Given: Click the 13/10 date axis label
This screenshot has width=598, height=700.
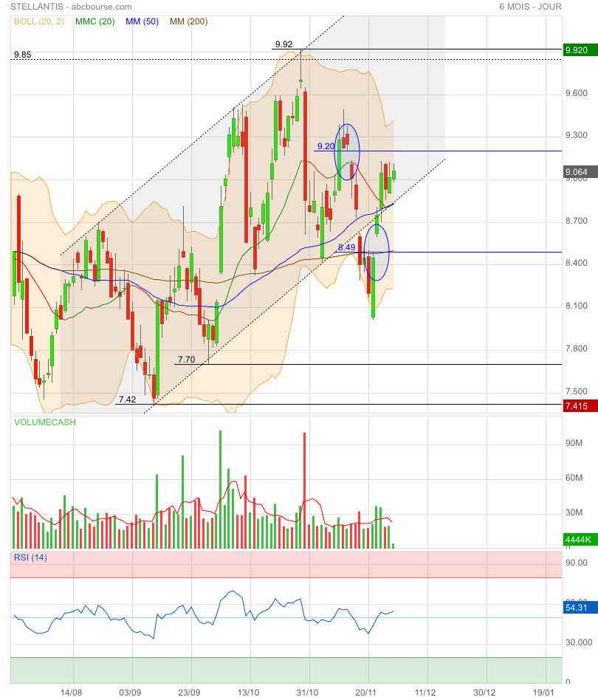Looking at the screenshot, I should click(x=248, y=693).
